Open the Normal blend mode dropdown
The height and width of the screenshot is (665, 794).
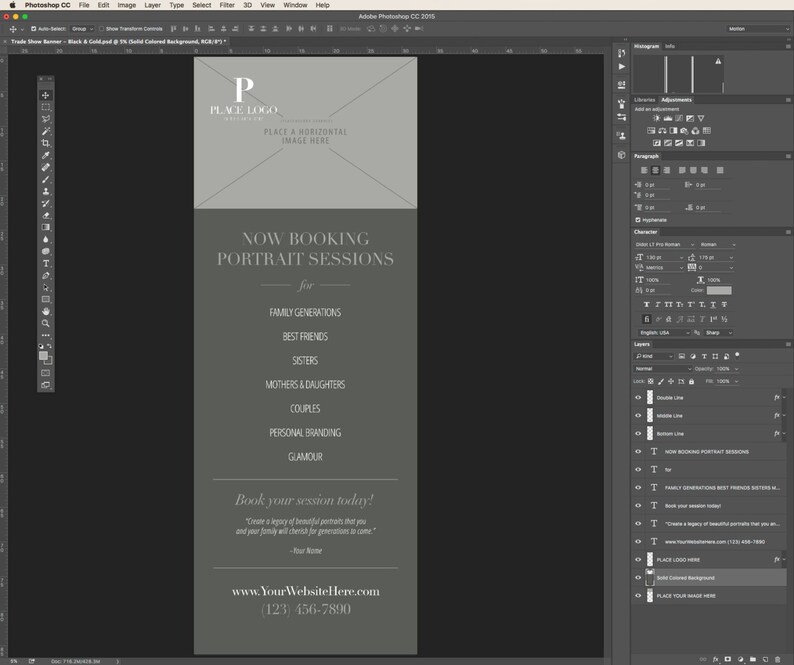click(662, 368)
